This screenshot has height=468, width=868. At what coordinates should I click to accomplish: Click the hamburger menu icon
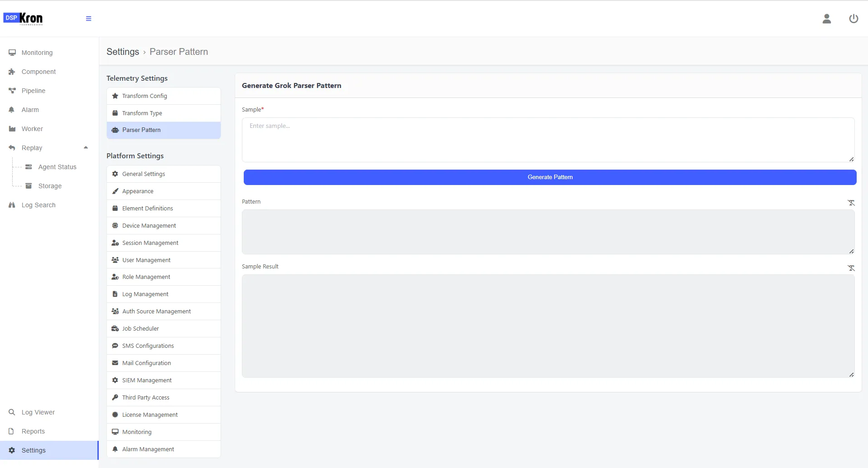coord(88,19)
